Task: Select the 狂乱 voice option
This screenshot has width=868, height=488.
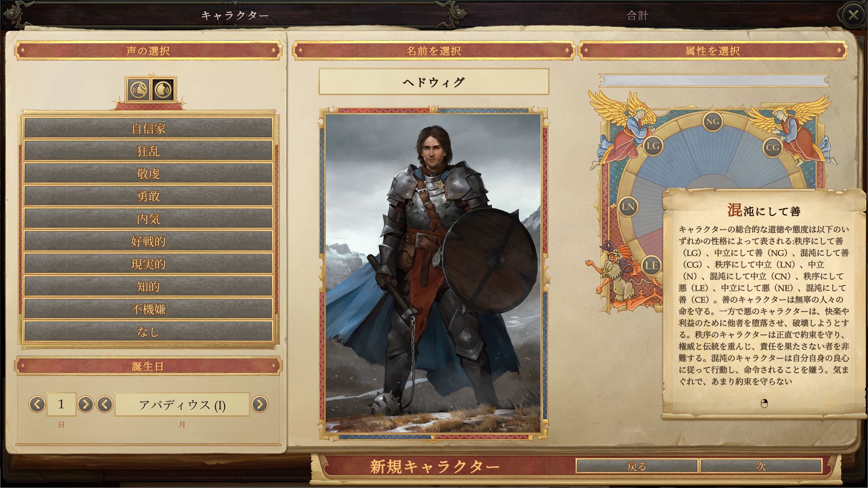Action: click(x=148, y=151)
